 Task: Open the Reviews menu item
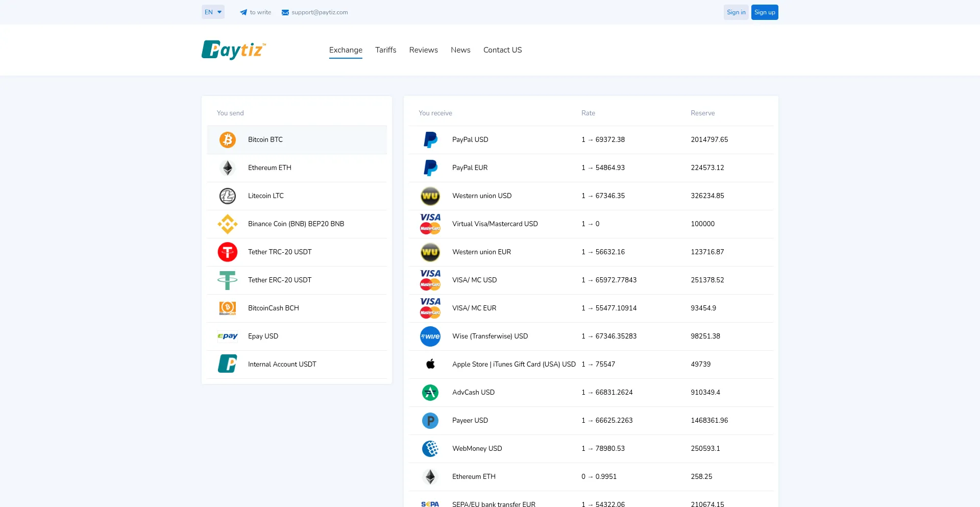point(423,50)
